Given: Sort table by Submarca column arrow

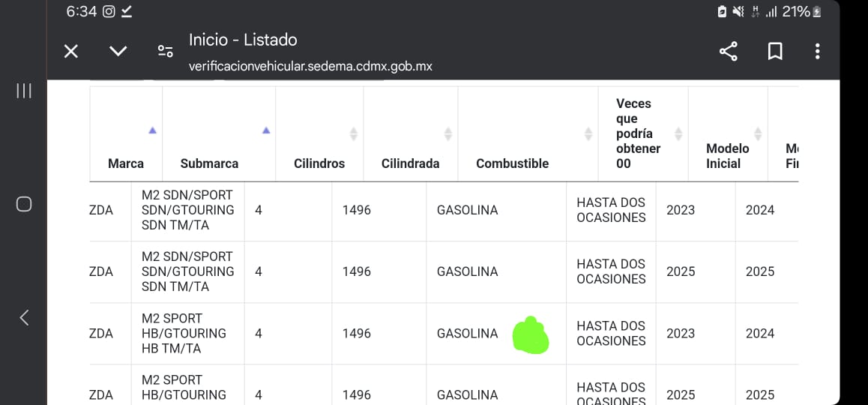Looking at the screenshot, I should [265, 130].
